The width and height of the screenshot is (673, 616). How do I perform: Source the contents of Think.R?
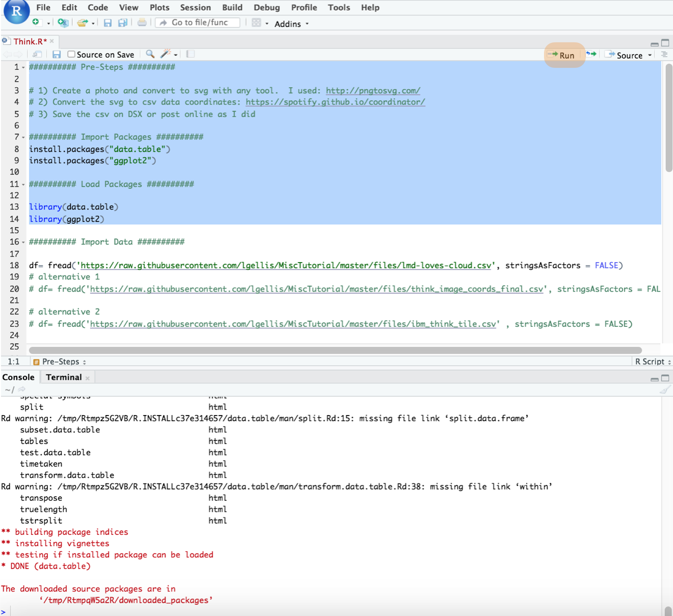pyautogui.click(x=624, y=55)
